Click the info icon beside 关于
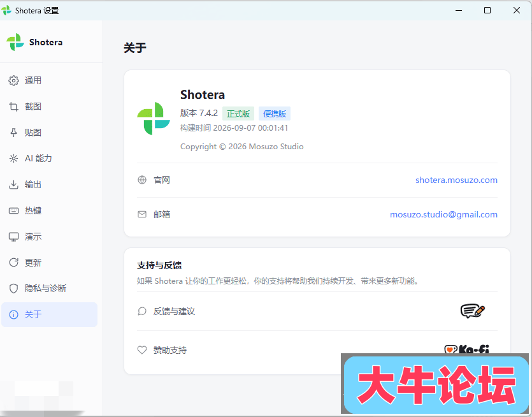The height and width of the screenshot is (417, 532). [13, 314]
